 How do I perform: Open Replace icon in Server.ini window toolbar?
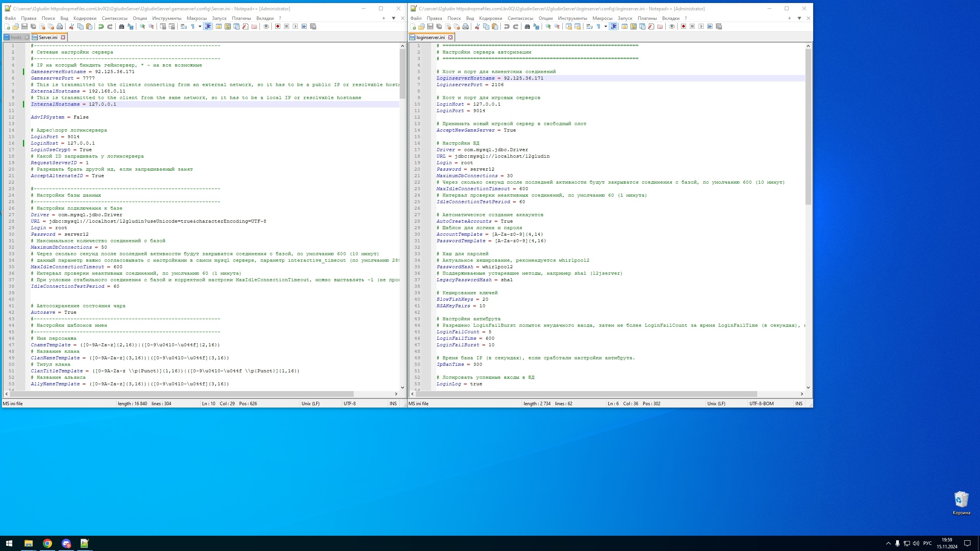click(131, 26)
